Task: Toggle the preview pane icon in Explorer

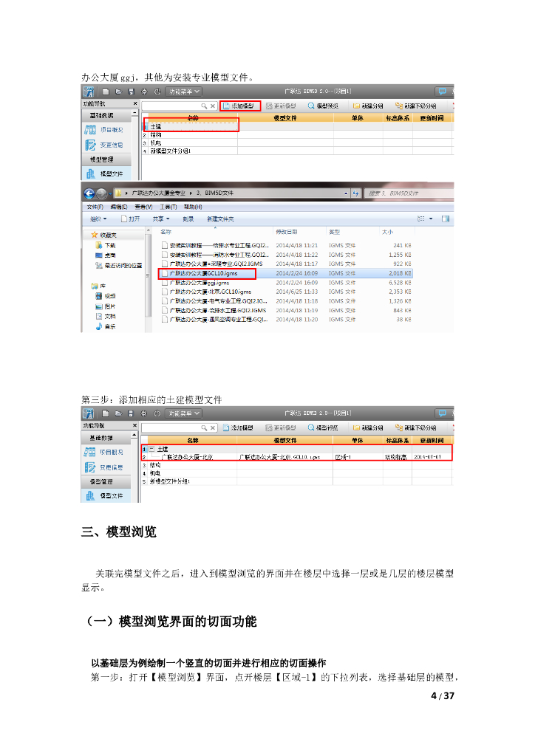Action: [x=446, y=219]
